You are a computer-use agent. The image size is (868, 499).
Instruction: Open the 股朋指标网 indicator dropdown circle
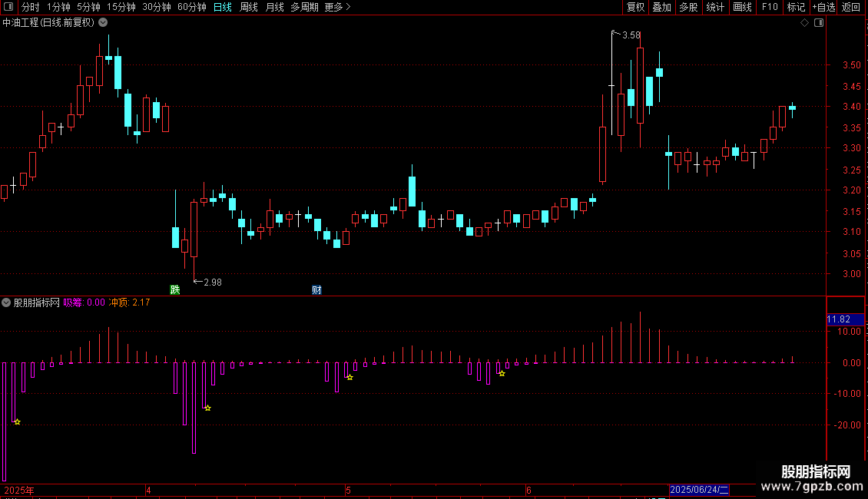(6, 302)
